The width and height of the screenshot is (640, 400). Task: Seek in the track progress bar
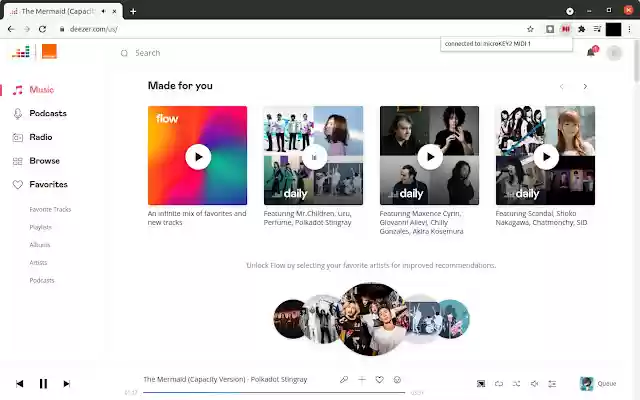coord(274,393)
